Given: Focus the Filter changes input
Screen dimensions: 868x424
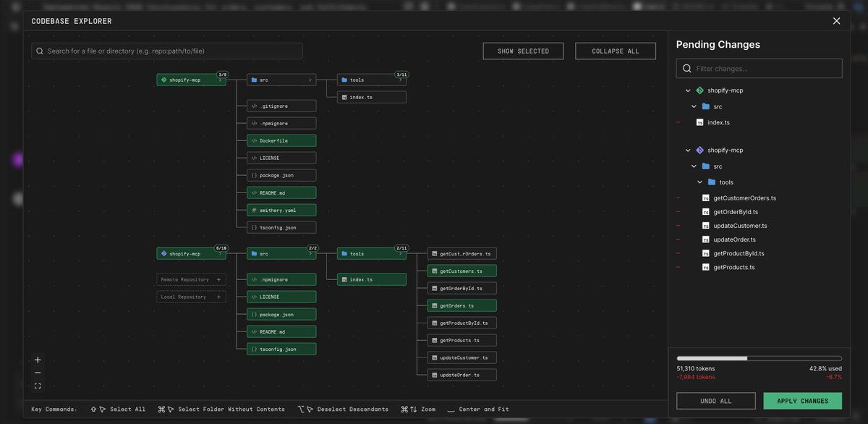Looking at the screenshot, I should click(759, 68).
